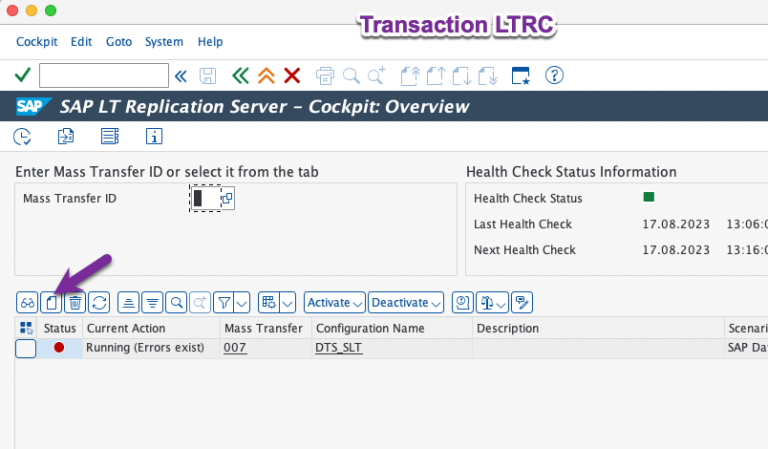Open the System menu
Image resolution: width=768 pixels, height=449 pixels.
tap(164, 42)
